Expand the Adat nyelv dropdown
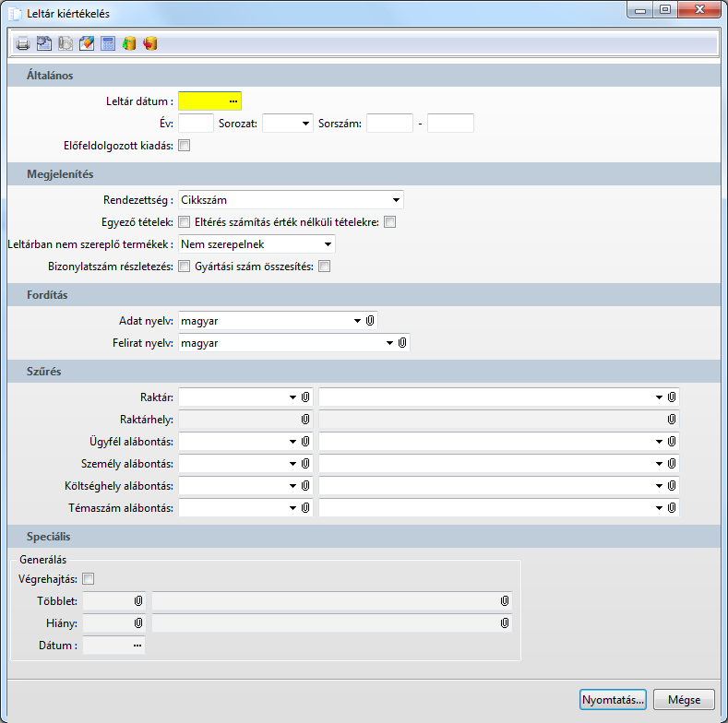 (357, 321)
